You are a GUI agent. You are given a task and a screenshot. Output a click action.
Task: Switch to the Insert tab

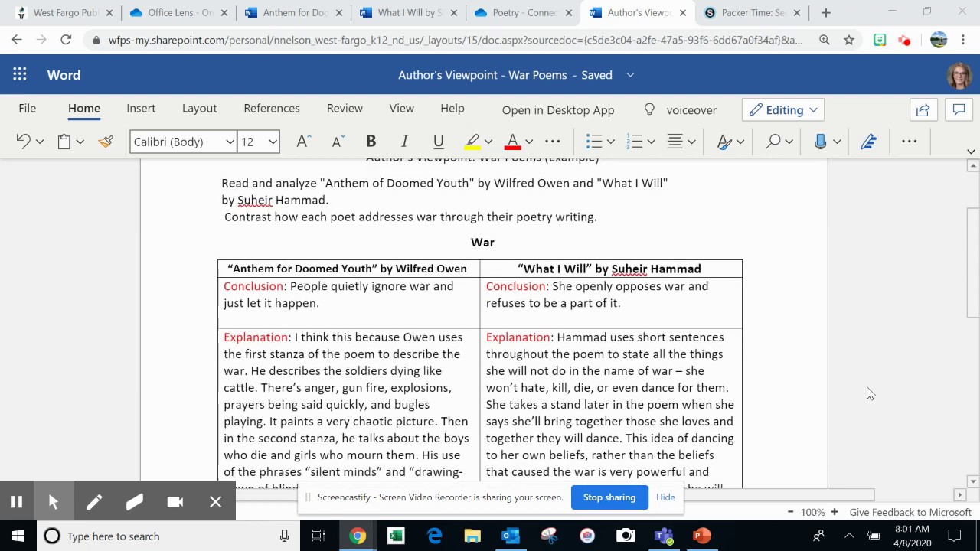(141, 109)
